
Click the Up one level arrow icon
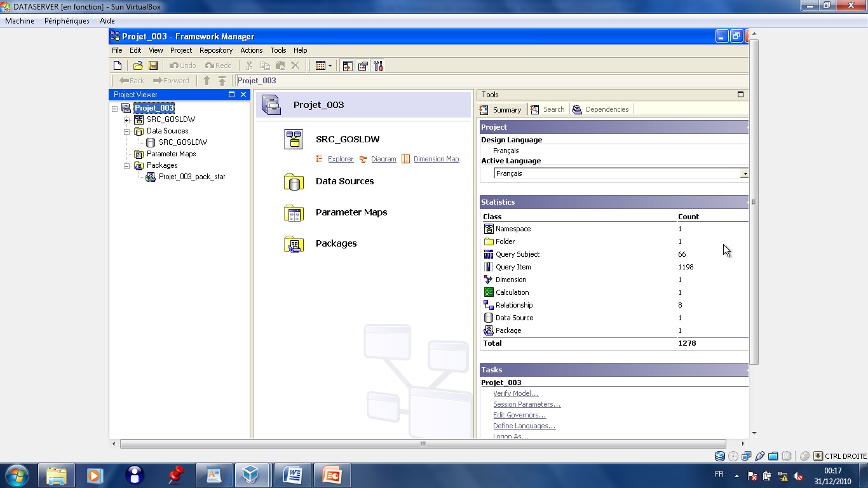[x=207, y=81]
